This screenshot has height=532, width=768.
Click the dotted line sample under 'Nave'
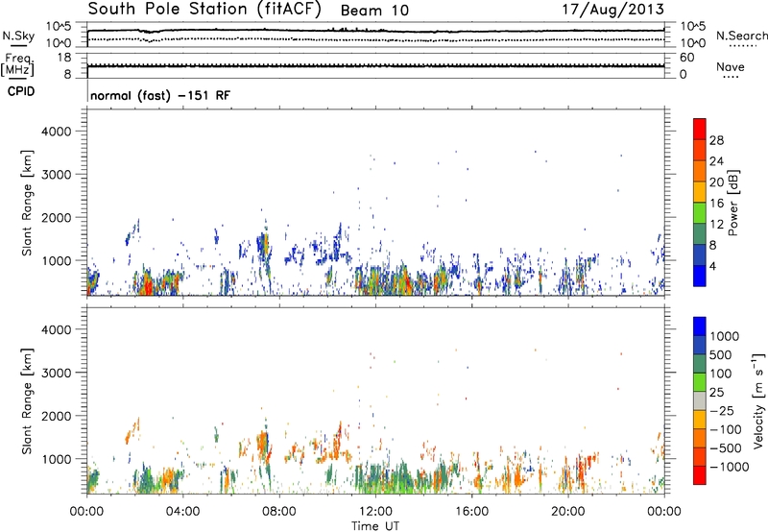(x=731, y=77)
